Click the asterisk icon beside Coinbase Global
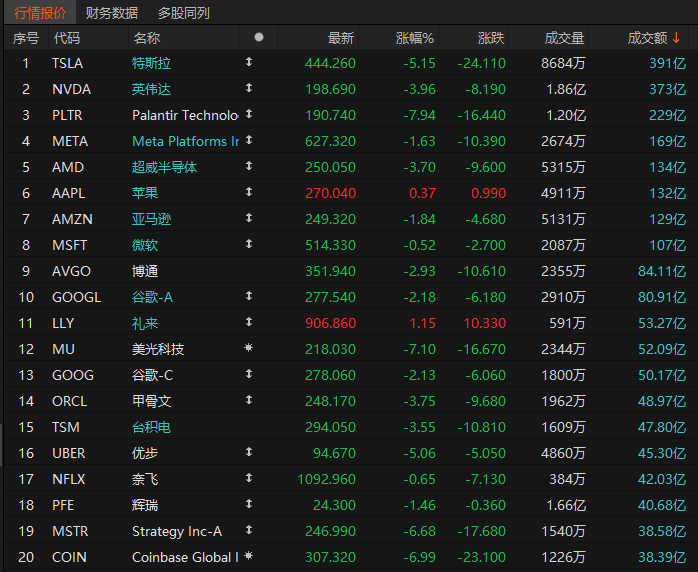Screen dimensions: 698x572 249,556
